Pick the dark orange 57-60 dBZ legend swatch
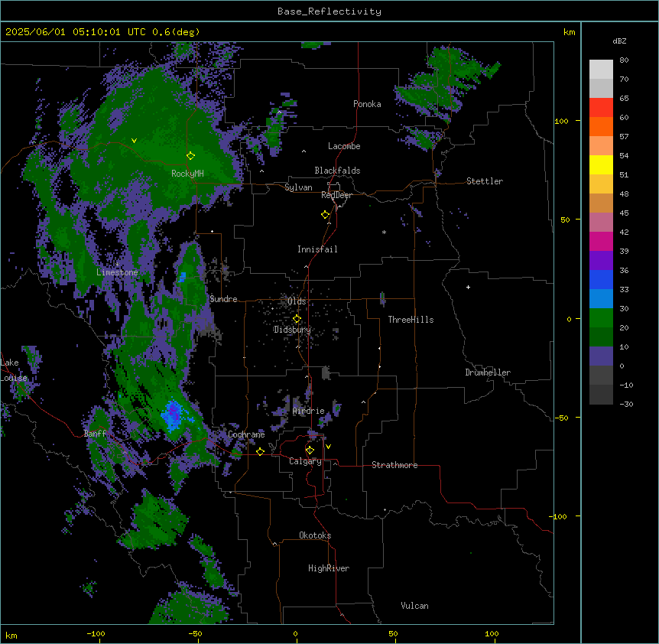659x644 pixels. click(x=601, y=126)
